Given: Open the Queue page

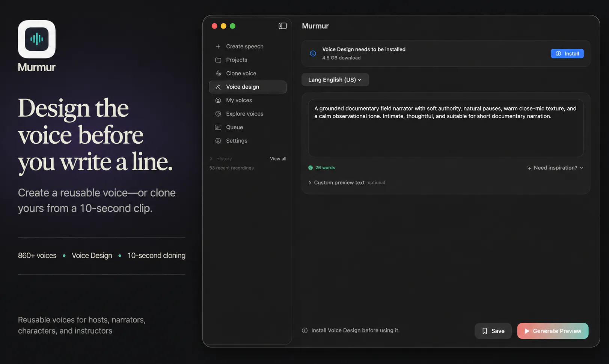Looking at the screenshot, I should coord(248,128).
